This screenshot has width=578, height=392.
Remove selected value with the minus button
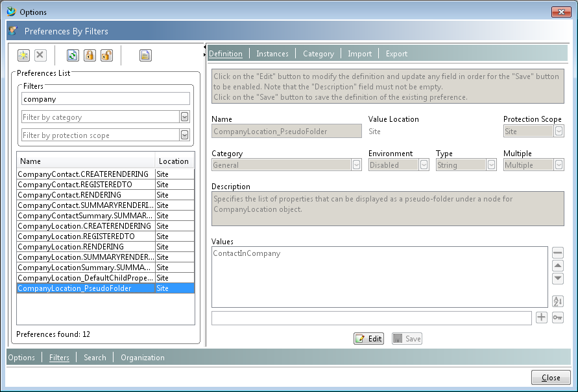tap(558, 253)
